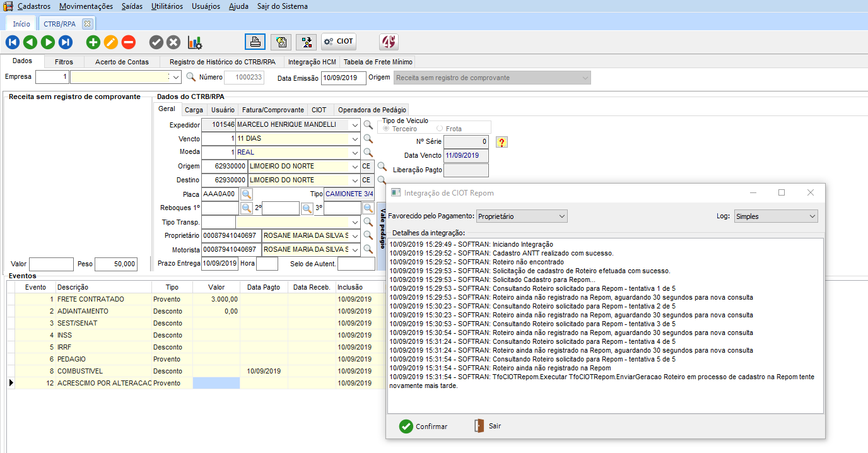Viewport: 868px width, 453px height.
Task: Click the printer icon in toolbar
Action: (x=255, y=42)
